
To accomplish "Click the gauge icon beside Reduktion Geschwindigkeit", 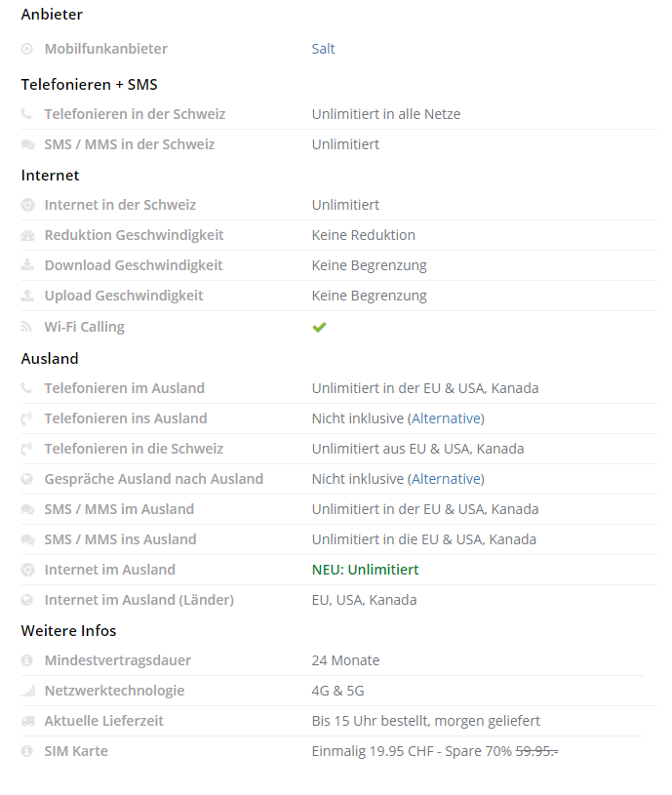I will pos(26,235).
